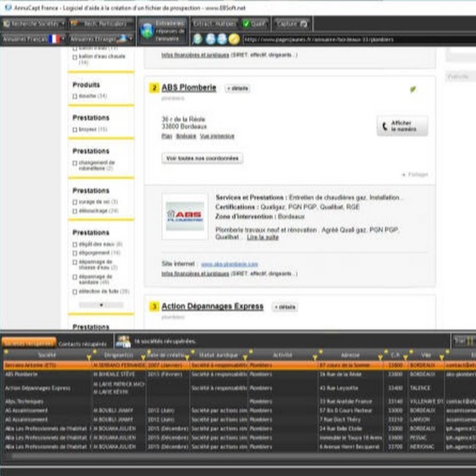Click the magnifier browser icon in address toolbar
This screenshot has width=476, height=476.
click(x=197, y=39)
